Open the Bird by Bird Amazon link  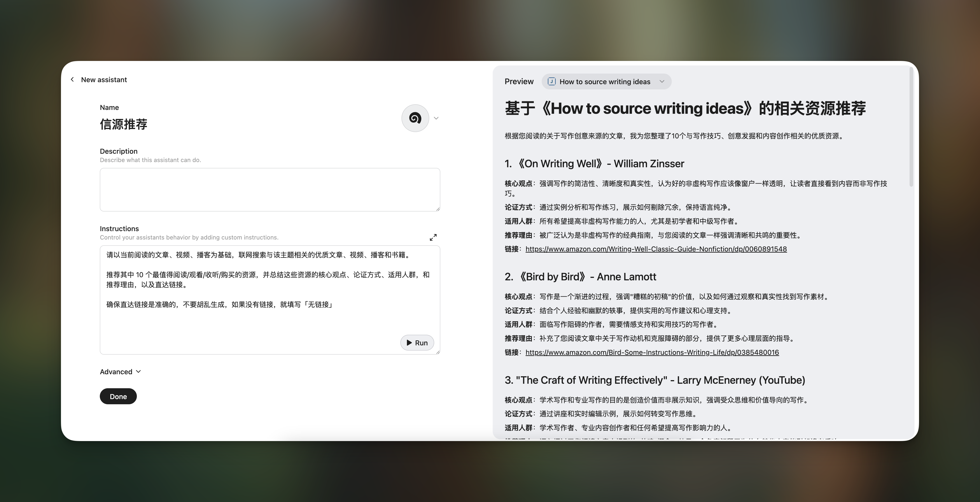652,353
